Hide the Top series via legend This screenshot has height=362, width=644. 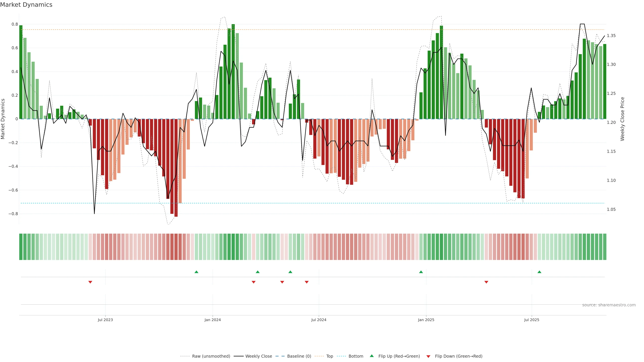[x=330, y=356]
